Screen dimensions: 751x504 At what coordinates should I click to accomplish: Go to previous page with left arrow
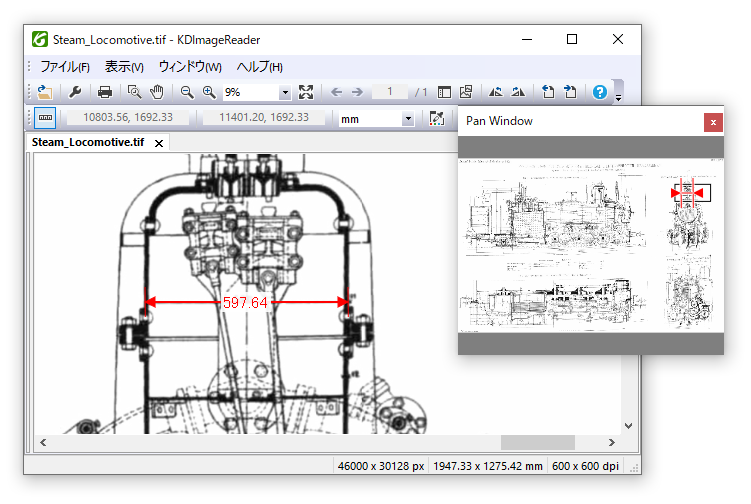(336, 92)
